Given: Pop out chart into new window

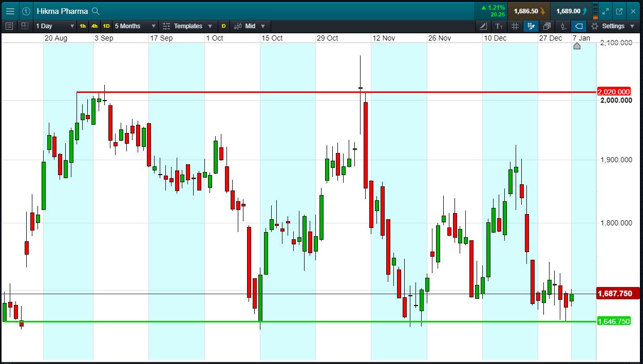Looking at the screenshot, I should [x=619, y=11].
